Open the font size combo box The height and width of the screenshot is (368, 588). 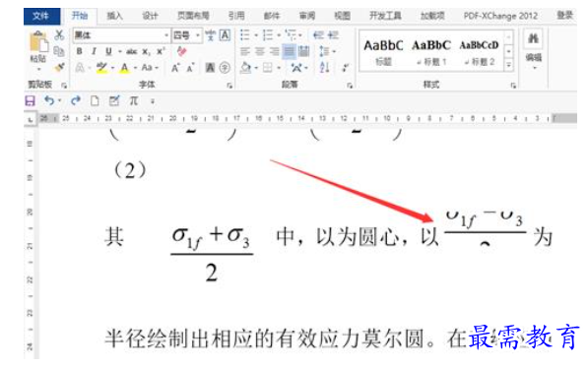pyautogui.click(x=187, y=35)
